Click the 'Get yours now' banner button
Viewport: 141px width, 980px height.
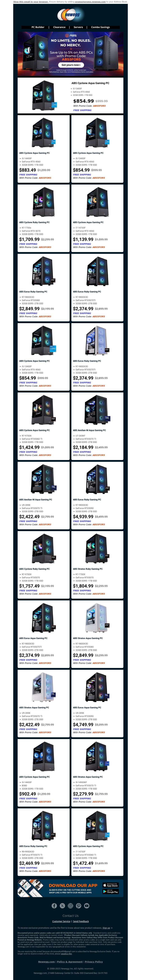coord(71,65)
